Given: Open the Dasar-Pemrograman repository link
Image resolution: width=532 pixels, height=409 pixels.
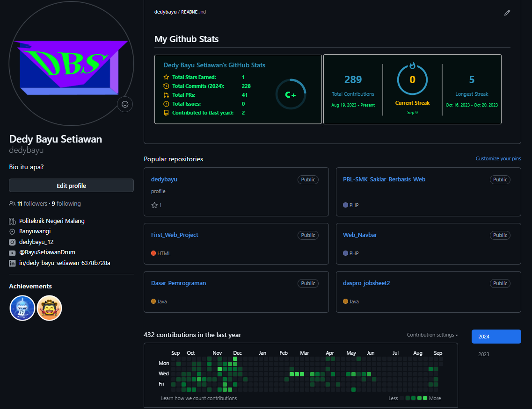Looking at the screenshot, I should point(178,283).
